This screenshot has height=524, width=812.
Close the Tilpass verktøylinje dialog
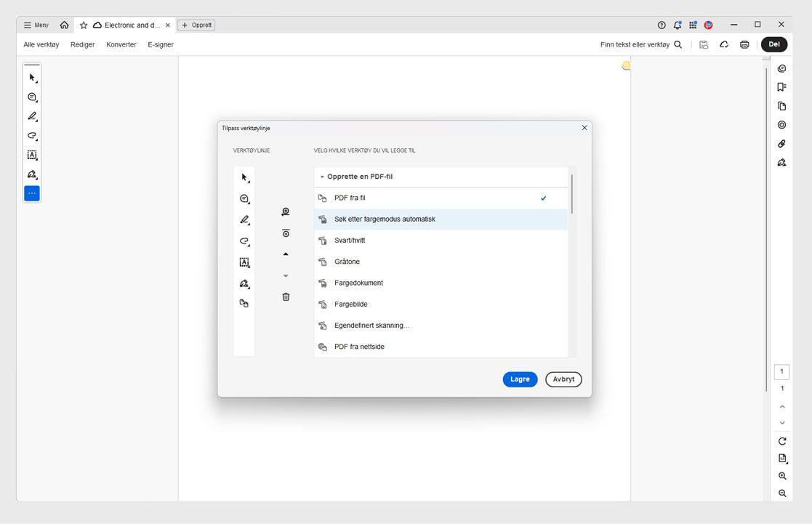tap(584, 127)
